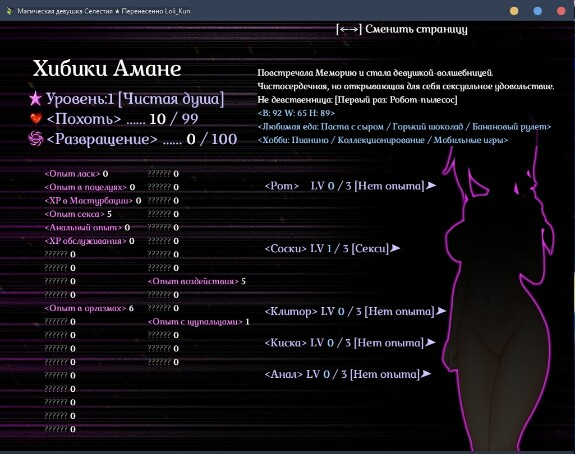Click the arrow after the LV 1 / 3 row
This screenshot has height=454, width=575.
click(x=395, y=248)
